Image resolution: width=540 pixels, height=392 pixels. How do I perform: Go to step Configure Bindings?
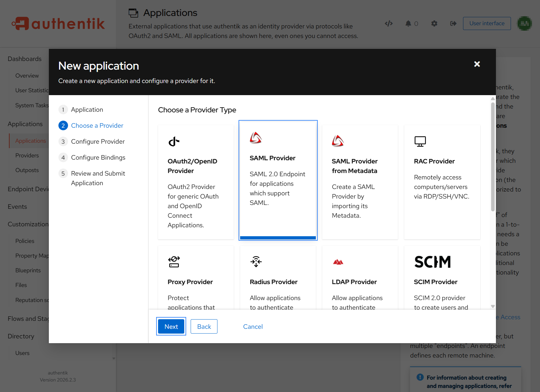click(x=92, y=157)
